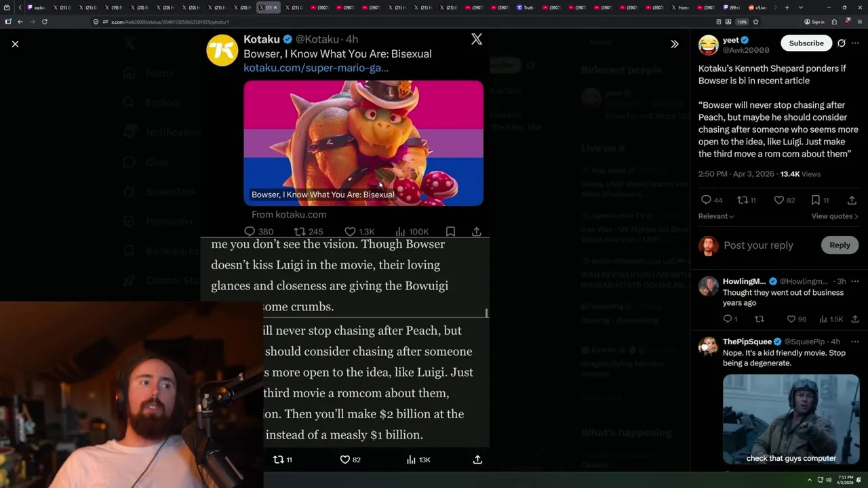868x488 pixels.
Task: Switch to the r/Live... browser tab
Action: click(758, 7)
